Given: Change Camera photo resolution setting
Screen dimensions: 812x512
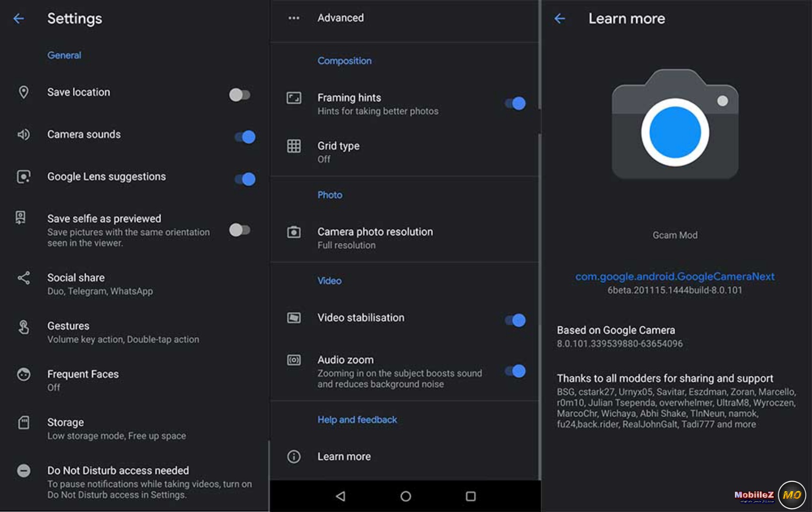Looking at the screenshot, I should pyautogui.click(x=405, y=238).
